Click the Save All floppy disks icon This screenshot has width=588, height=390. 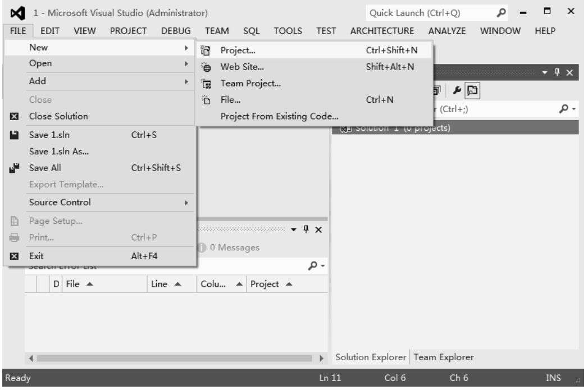14,168
